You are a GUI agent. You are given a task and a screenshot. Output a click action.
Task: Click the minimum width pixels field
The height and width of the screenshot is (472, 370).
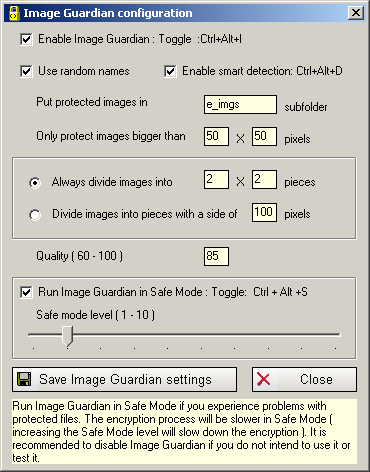(x=216, y=136)
